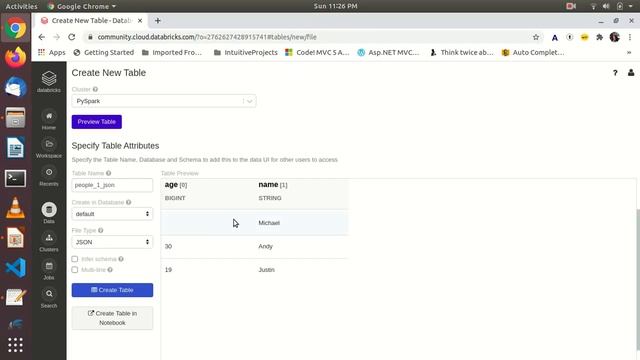Click Multi-line info icon
Viewport: 640px width, 360px height.
[x=110, y=270]
